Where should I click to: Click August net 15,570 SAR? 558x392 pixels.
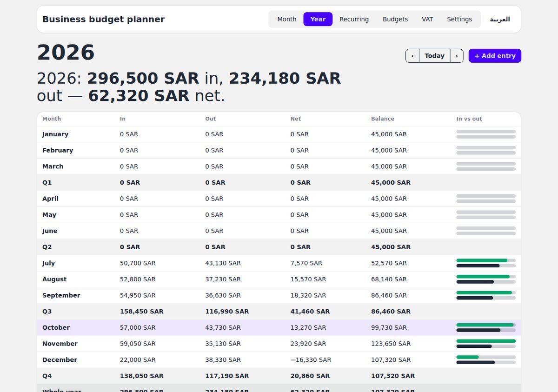308,279
